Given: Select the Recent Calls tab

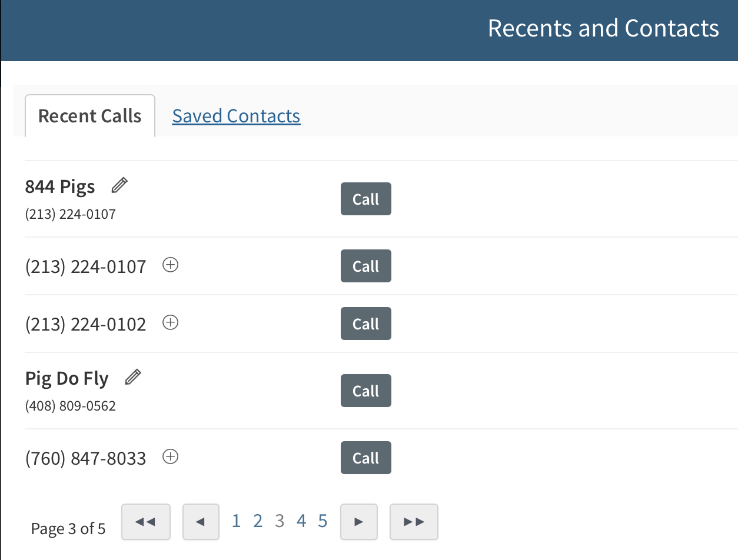Looking at the screenshot, I should pyautogui.click(x=90, y=116).
